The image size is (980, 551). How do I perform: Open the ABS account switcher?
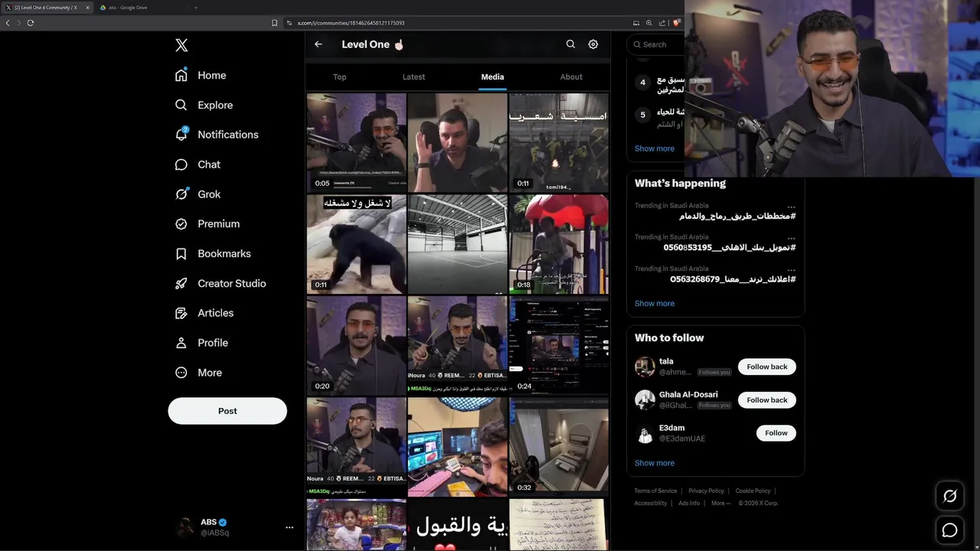235,527
